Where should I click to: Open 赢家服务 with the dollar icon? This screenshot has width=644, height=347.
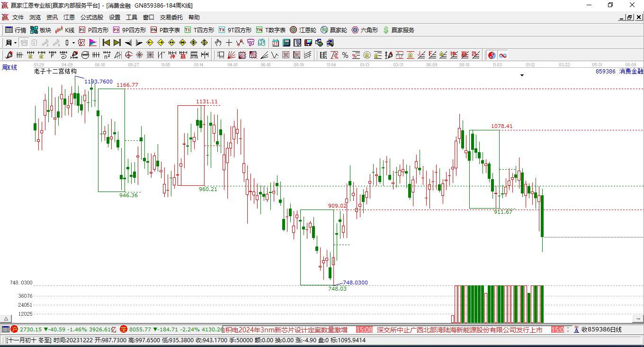(398, 30)
